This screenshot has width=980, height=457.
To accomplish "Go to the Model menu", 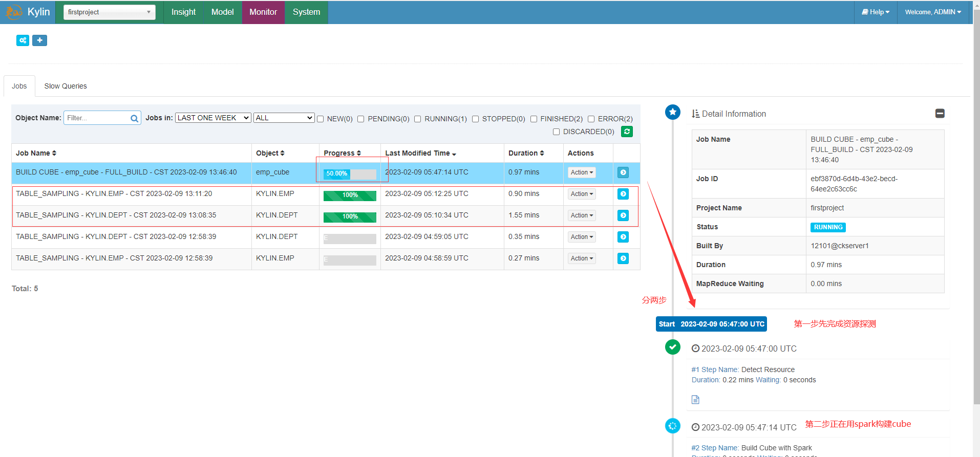I will 222,12.
